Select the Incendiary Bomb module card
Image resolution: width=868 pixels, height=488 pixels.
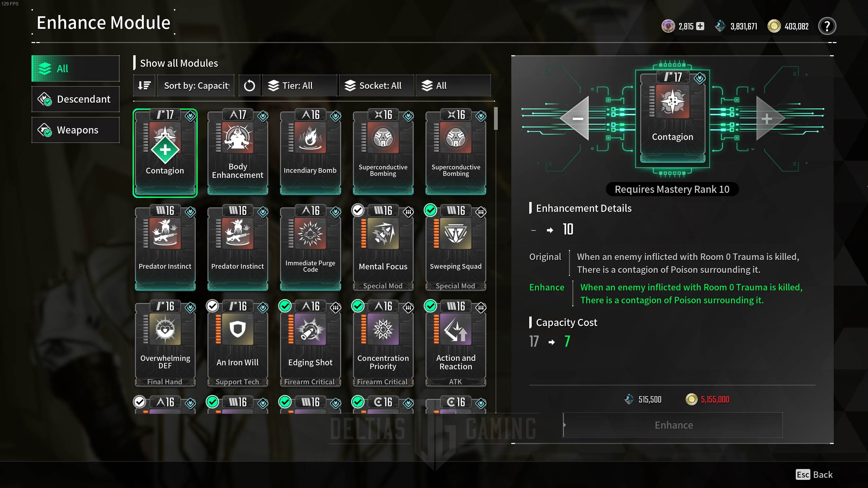310,151
